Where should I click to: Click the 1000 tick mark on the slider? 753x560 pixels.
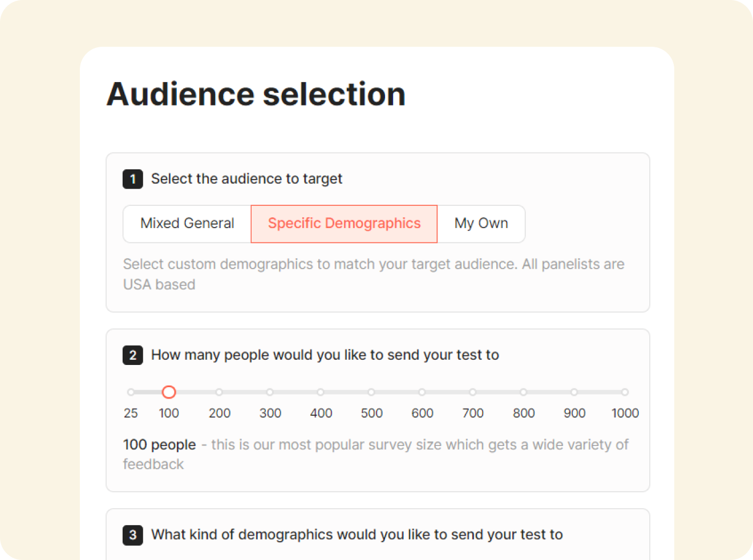[625, 392]
